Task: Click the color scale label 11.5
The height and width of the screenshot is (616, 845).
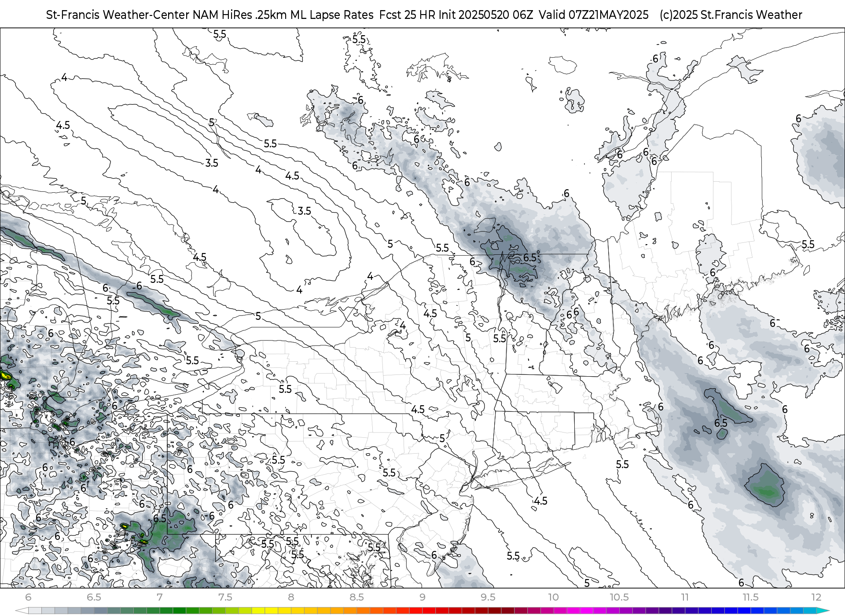Action: click(x=750, y=598)
